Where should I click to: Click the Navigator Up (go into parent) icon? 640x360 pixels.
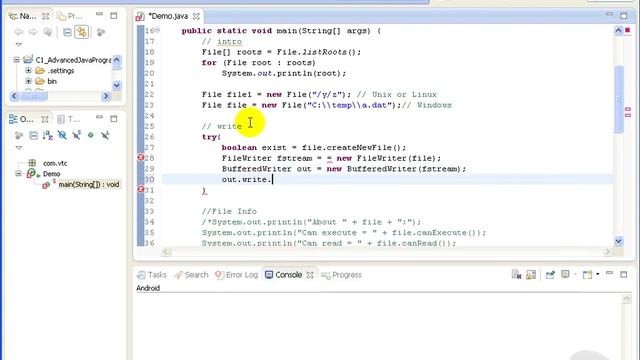pyautogui.click(x=48, y=32)
